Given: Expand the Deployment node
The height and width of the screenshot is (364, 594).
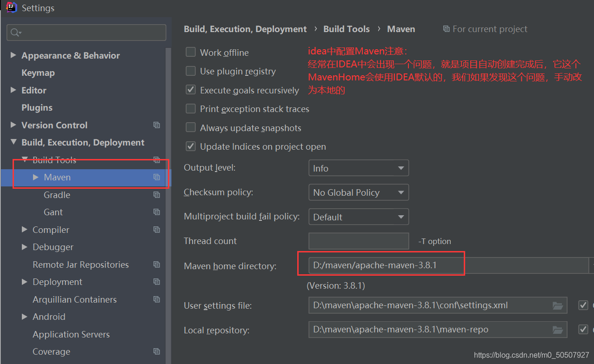Looking at the screenshot, I should (24, 282).
